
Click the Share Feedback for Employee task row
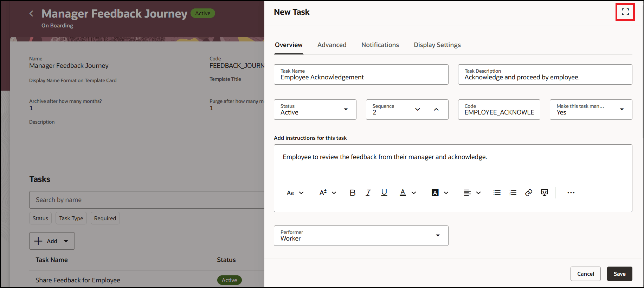pyautogui.click(x=147, y=280)
